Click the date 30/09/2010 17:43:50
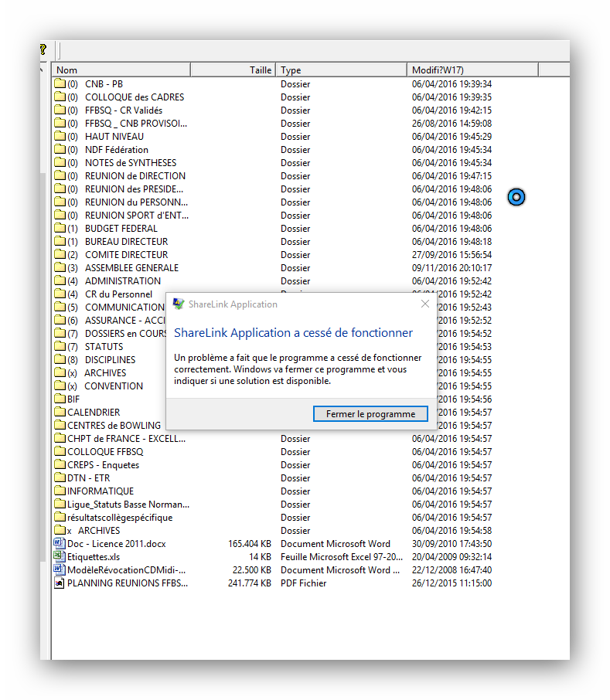The image size is (610, 700). coord(452,543)
